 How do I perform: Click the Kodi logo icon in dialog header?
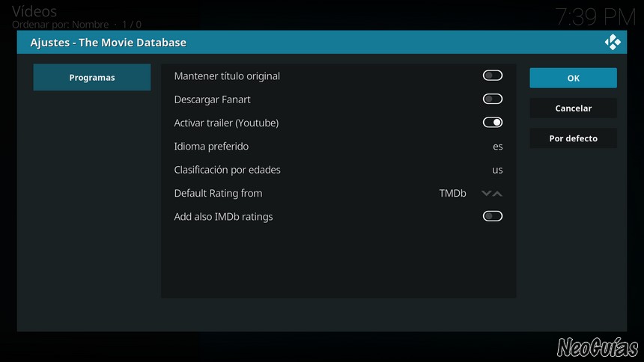pyautogui.click(x=613, y=43)
